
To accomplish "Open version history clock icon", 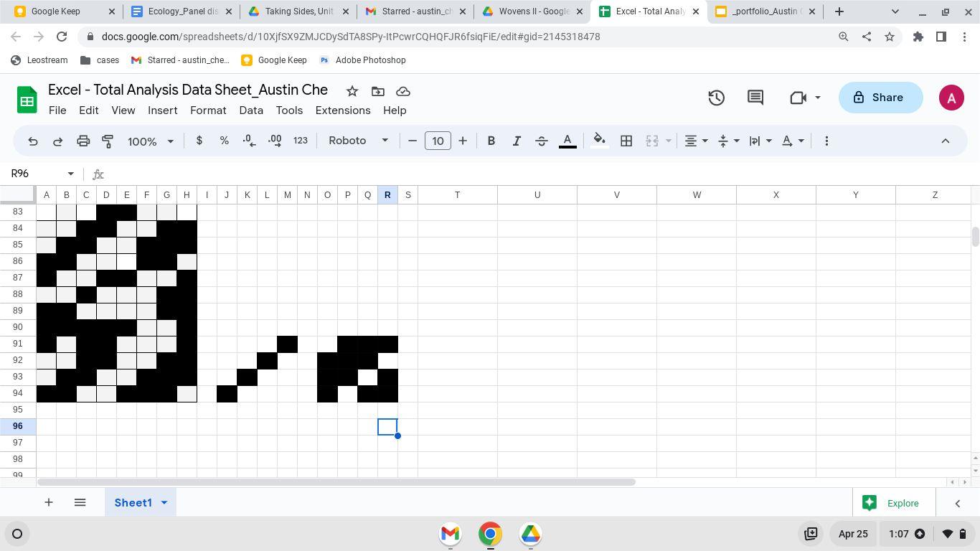I will (x=716, y=98).
